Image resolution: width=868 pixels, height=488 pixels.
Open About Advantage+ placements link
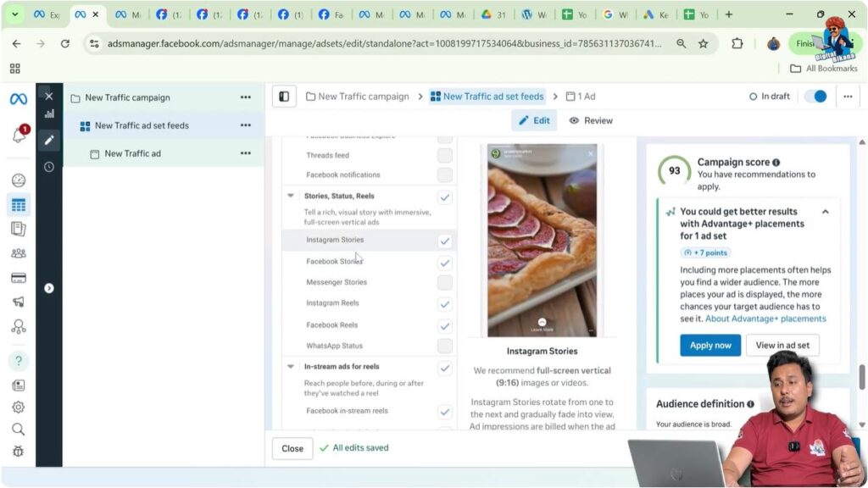[x=765, y=319]
